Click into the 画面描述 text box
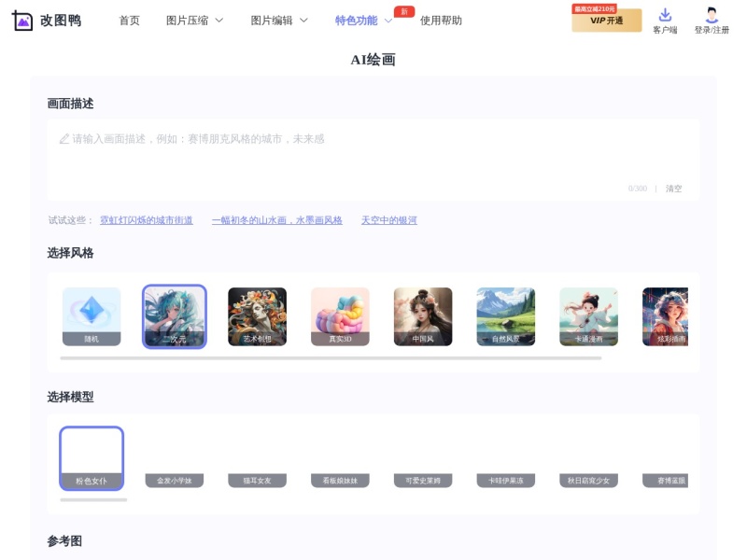The width and height of the screenshot is (747, 560). 373,160
